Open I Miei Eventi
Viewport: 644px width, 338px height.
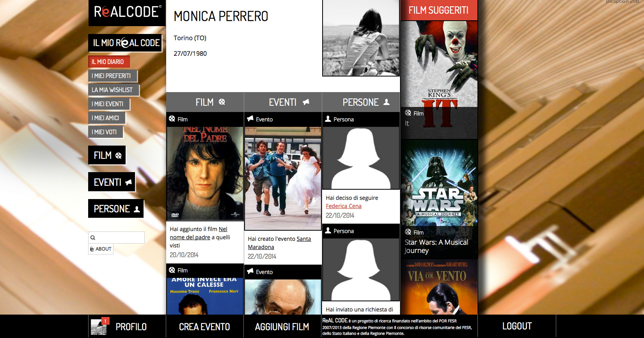pos(108,104)
